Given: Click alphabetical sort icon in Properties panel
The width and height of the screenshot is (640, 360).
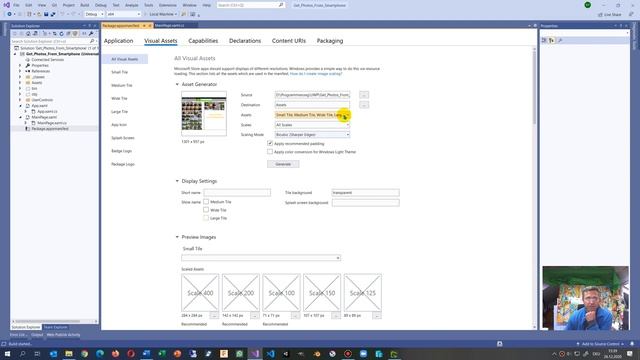Looking at the screenshot, I should 551,40.
